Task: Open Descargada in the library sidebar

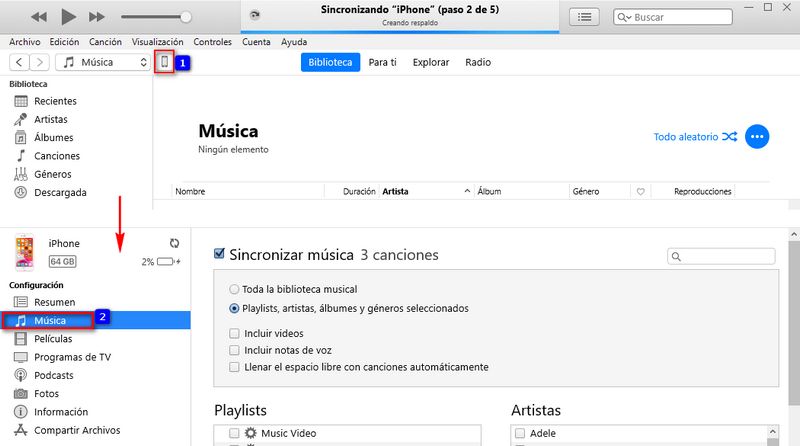Action: pyautogui.click(x=60, y=193)
